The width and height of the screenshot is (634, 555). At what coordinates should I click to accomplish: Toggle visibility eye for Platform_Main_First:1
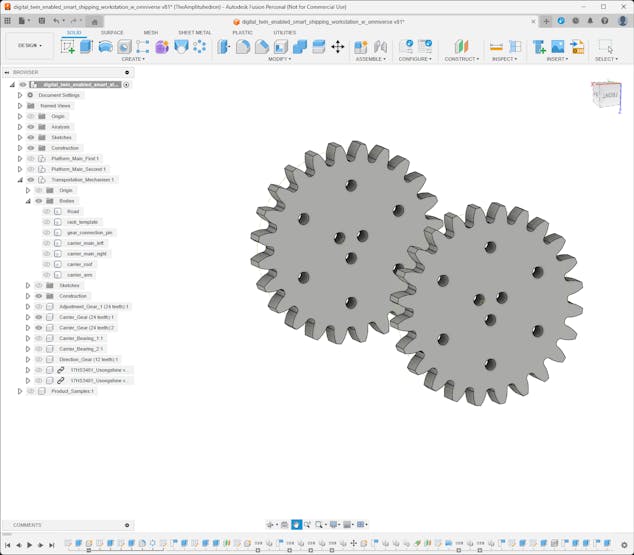point(31,159)
